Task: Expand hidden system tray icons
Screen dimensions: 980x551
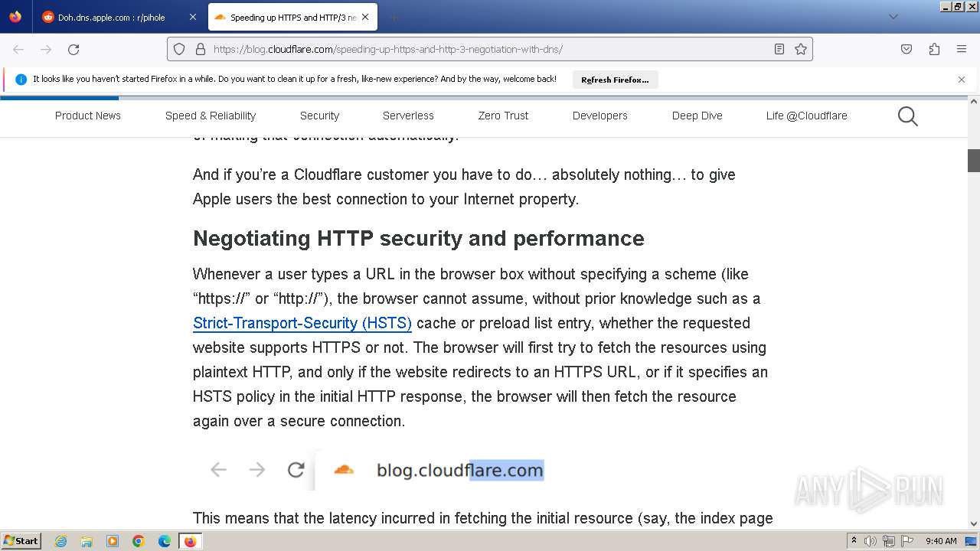Action: coord(854,541)
